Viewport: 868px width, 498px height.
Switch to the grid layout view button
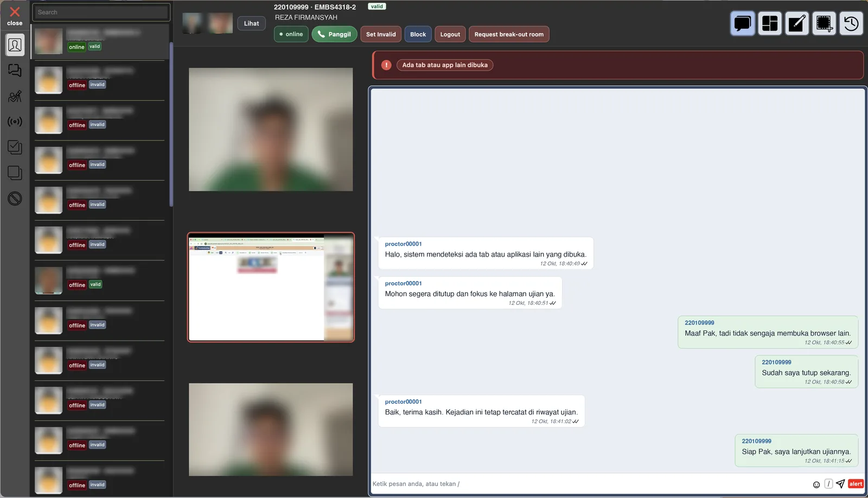click(770, 23)
